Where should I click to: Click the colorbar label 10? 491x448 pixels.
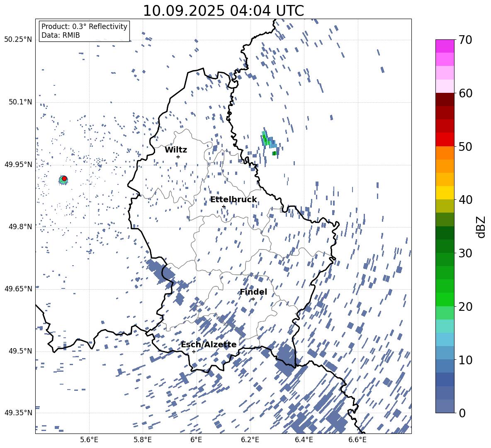[x=465, y=360]
